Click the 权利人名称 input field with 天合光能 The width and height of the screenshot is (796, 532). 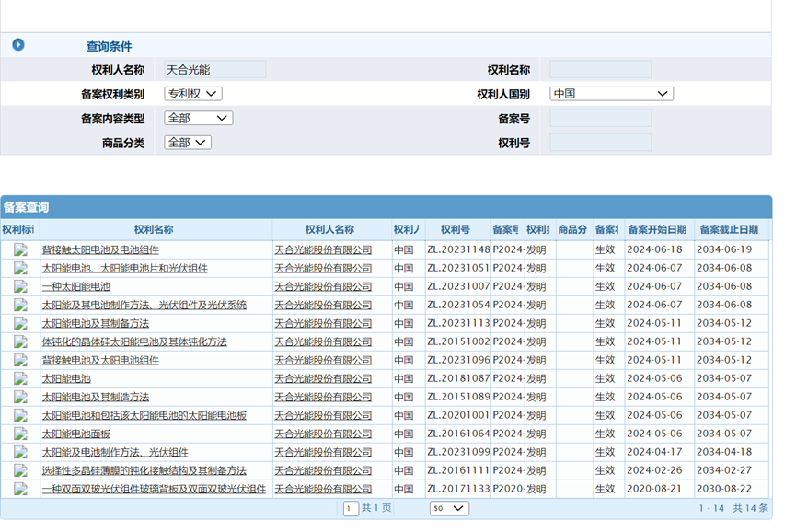[214, 70]
